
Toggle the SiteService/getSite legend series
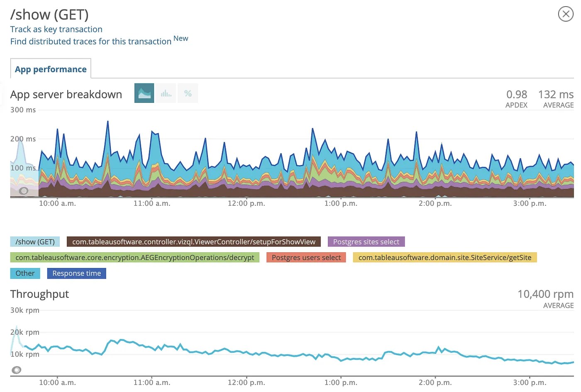(x=444, y=258)
